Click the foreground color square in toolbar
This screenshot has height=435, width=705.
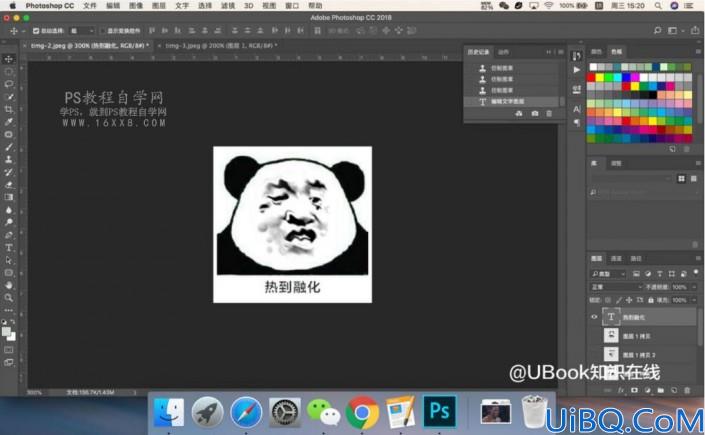[x=6, y=332]
